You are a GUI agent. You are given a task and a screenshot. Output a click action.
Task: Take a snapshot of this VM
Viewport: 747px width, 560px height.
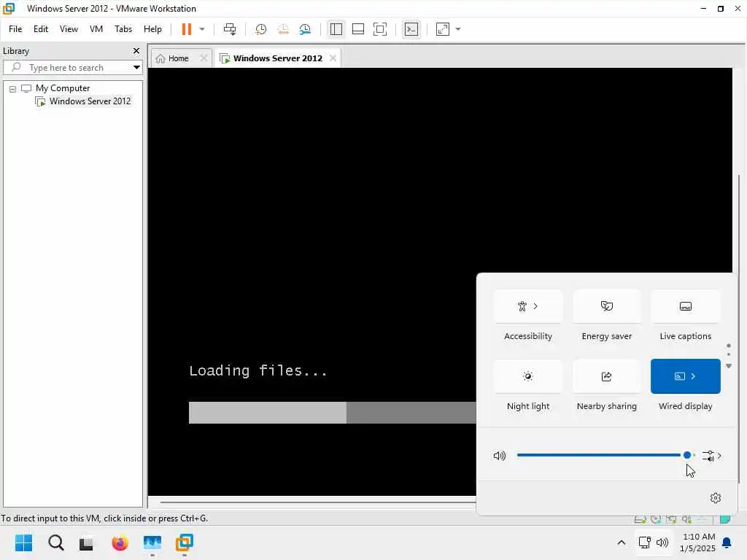pos(260,29)
